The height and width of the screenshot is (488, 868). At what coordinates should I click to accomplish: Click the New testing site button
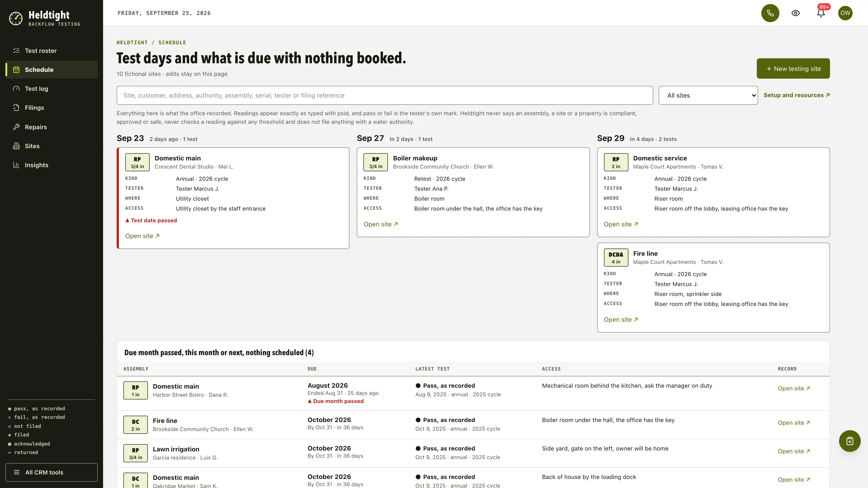coord(793,68)
